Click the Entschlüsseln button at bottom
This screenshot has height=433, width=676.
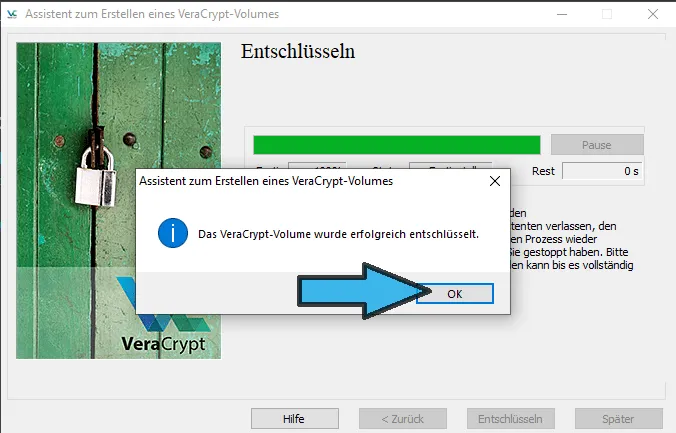coord(510,419)
